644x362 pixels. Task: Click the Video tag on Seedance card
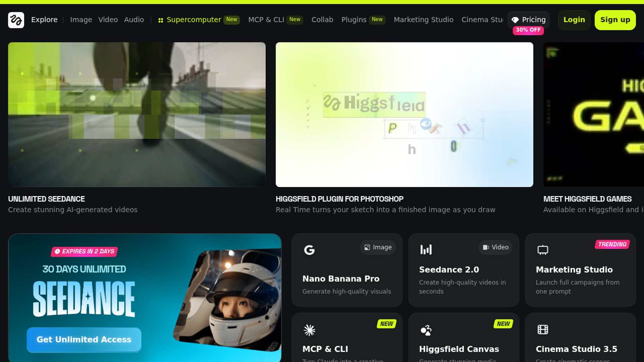[496, 247]
